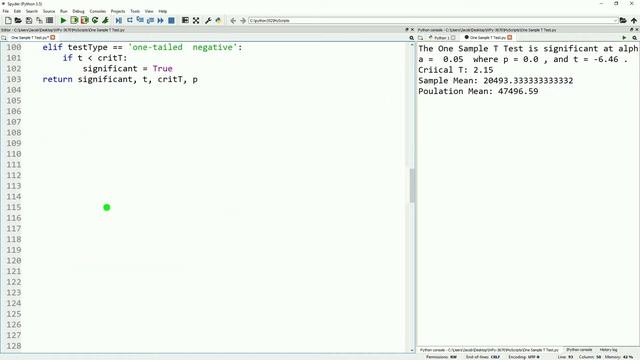This screenshot has width=640, height=360.
Task: Click Memory usage status bar entry
Action: [619, 357]
